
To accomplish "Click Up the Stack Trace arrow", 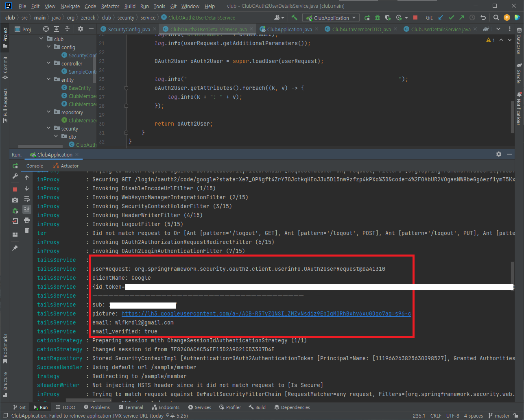I will (27, 178).
